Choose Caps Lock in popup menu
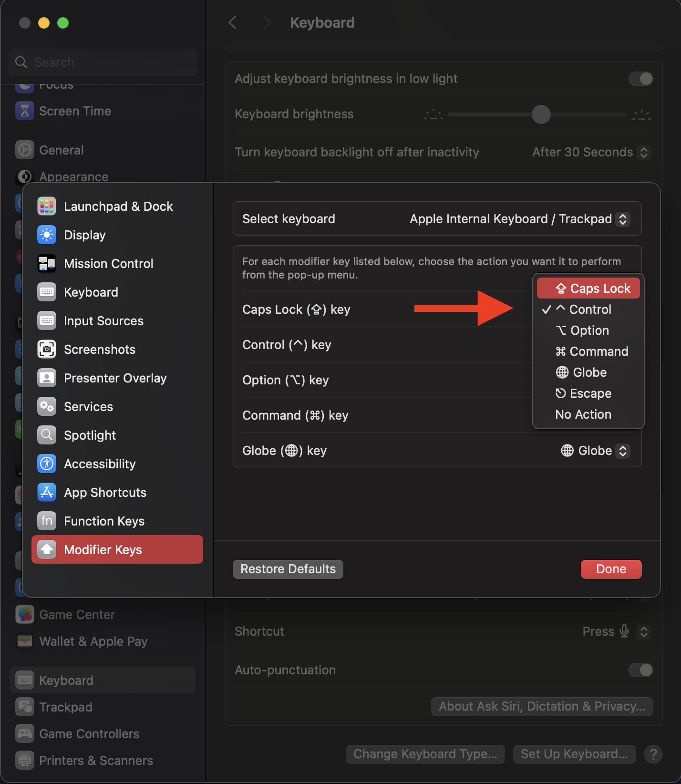Image resolution: width=681 pixels, height=784 pixels. pyautogui.click(x=588, y=289)
